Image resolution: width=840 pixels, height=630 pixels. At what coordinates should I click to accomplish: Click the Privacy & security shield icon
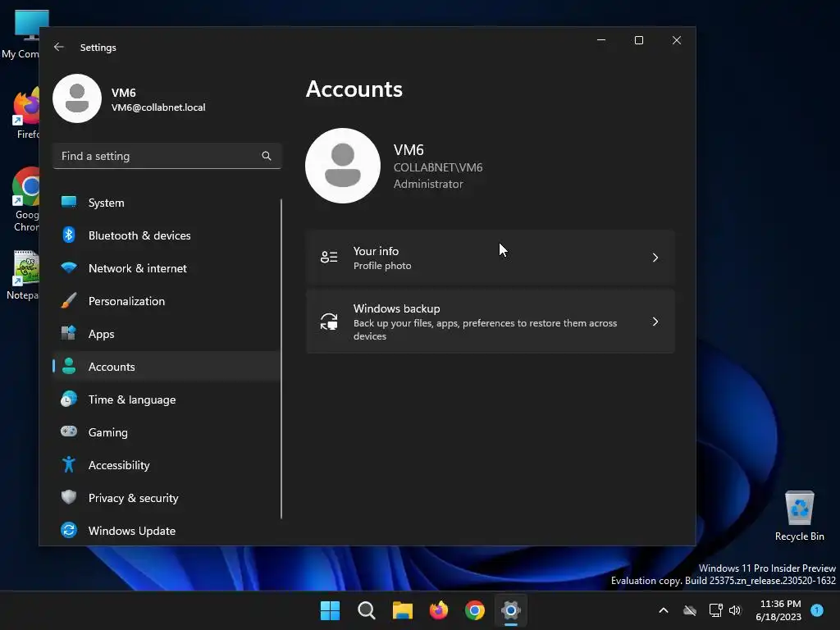tap(69, 497)
